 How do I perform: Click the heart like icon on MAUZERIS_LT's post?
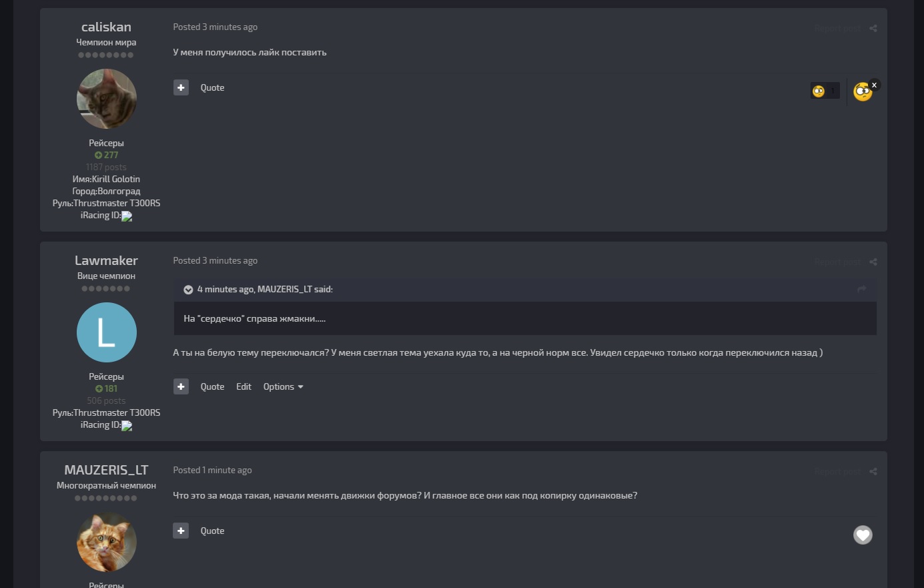pyautogui.click(x=863, y=535)
